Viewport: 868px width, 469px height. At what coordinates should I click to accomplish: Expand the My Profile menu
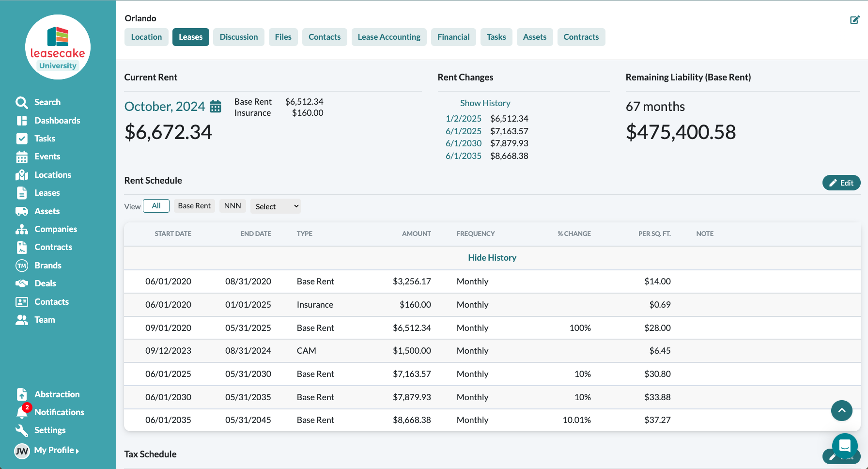(56, 451)
